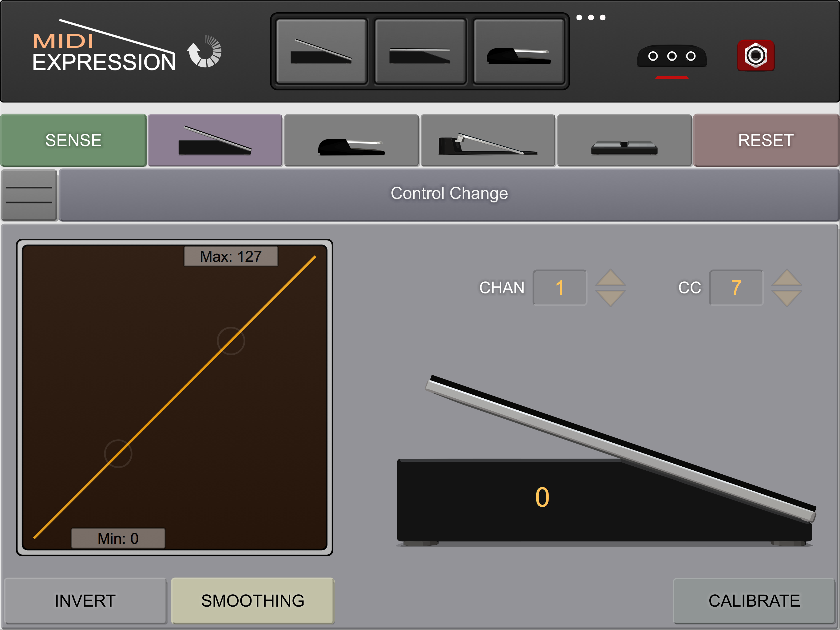Choose the hinged volume pedal type
840x630 pixels.
pyautogui.click(x=488, y=141)
